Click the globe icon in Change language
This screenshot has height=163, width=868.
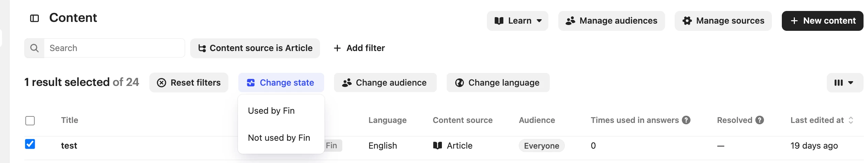coord(459,83)
